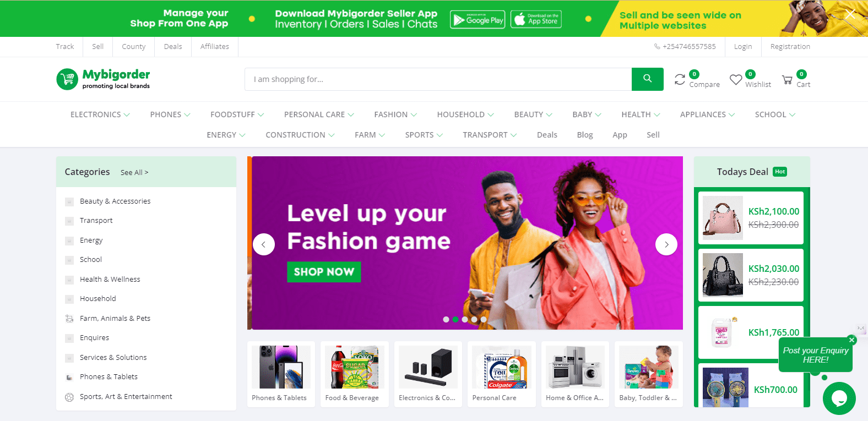The width and height of the screenshot is (868, 421).
Task: Click the green search magnifier button
Action: coord(647,79)
